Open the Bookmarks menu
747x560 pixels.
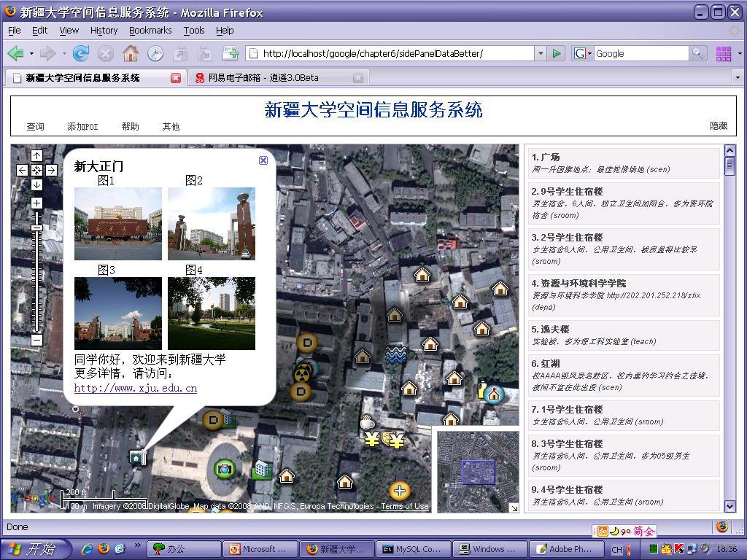(150, 30)
